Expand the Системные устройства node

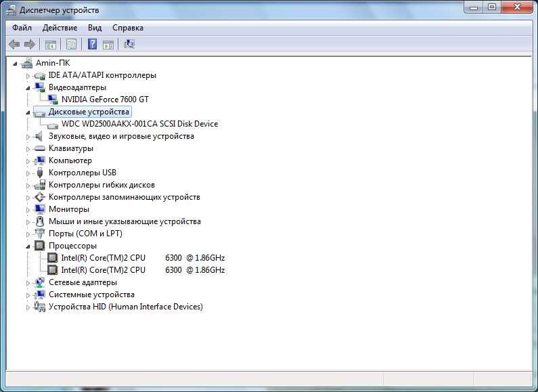coord(28,295)
